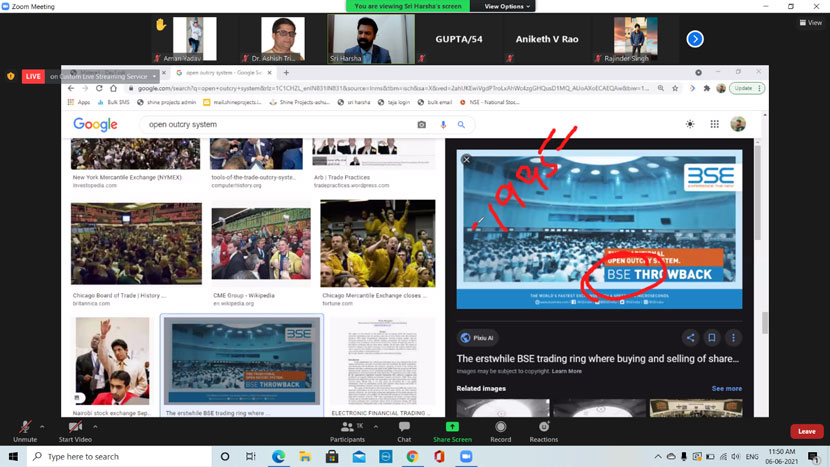
Task: Open Zoom Reactions
Action: pyautogui.click(x=544, y=431)
